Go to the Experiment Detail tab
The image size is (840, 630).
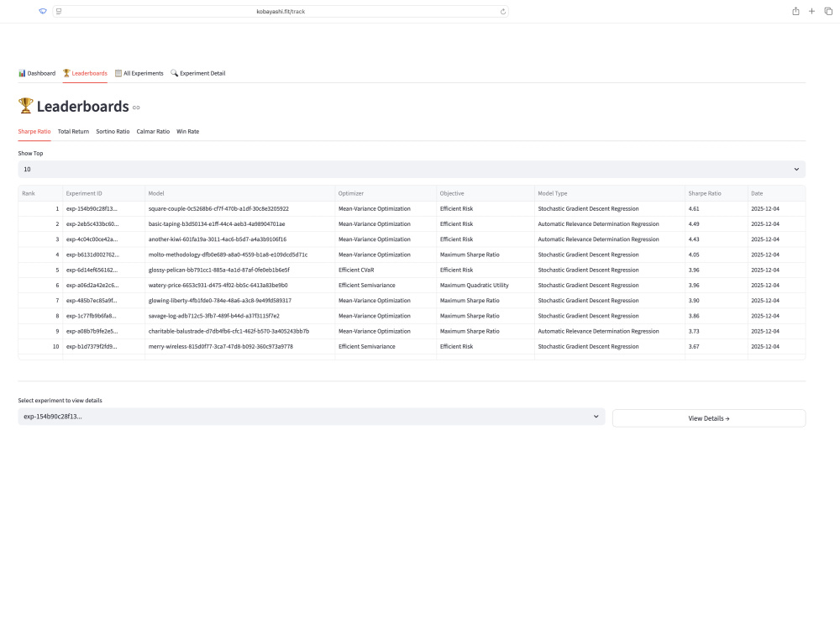coord(198,73)
